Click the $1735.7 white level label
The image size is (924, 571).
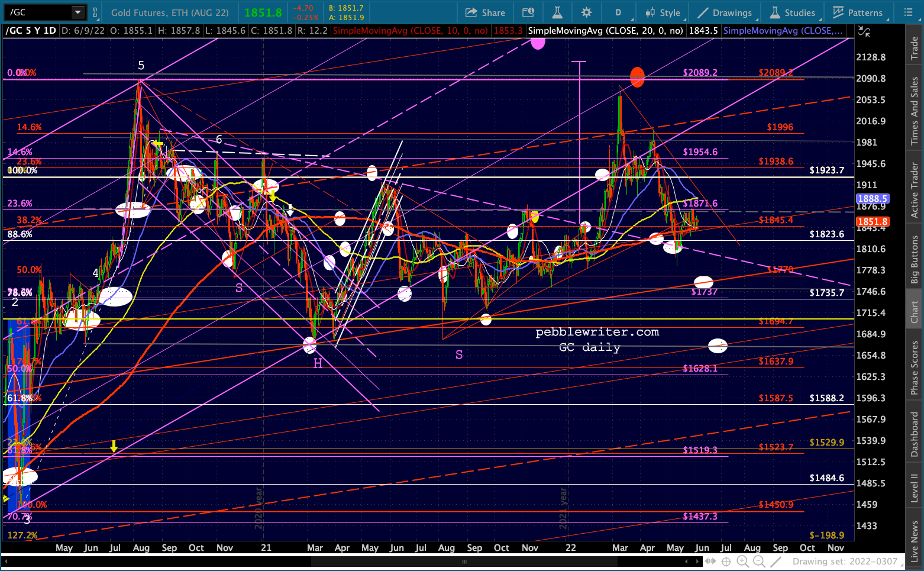826,293
